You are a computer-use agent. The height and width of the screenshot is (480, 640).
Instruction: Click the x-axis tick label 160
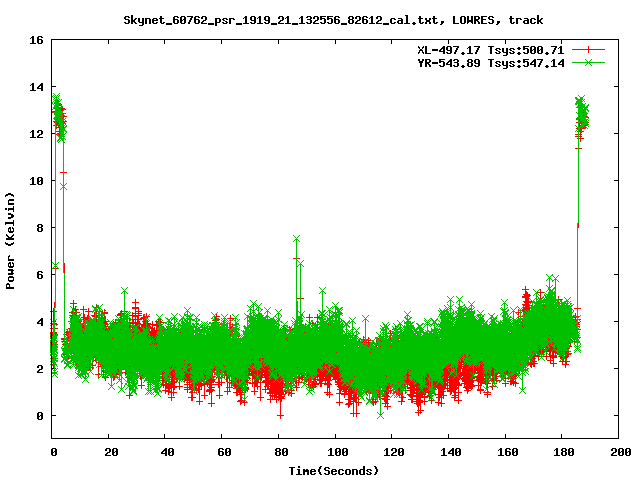(507, 452)
